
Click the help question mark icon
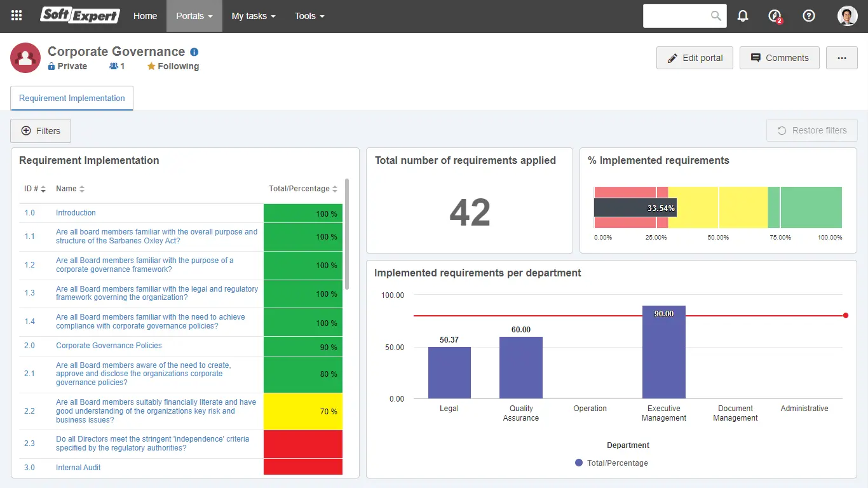(809, 16)
